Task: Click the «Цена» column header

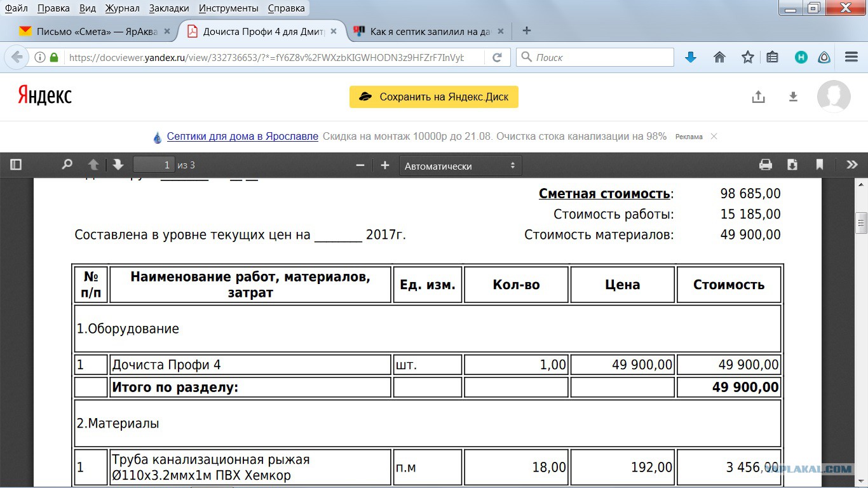Action: [x=622, y=285]
